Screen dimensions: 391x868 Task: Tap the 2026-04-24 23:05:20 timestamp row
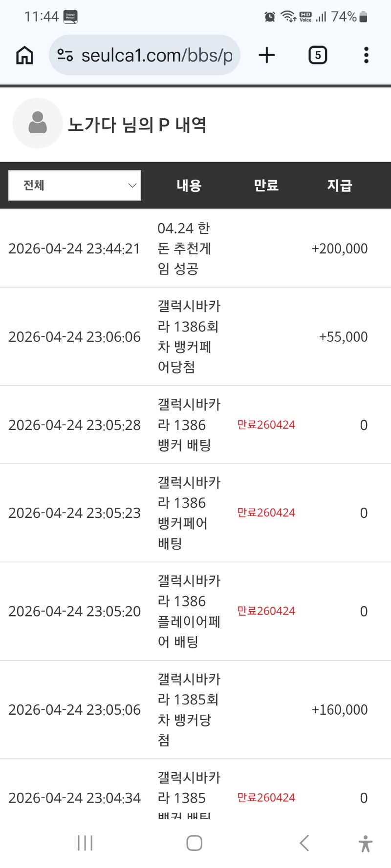(x=74, y=612)
